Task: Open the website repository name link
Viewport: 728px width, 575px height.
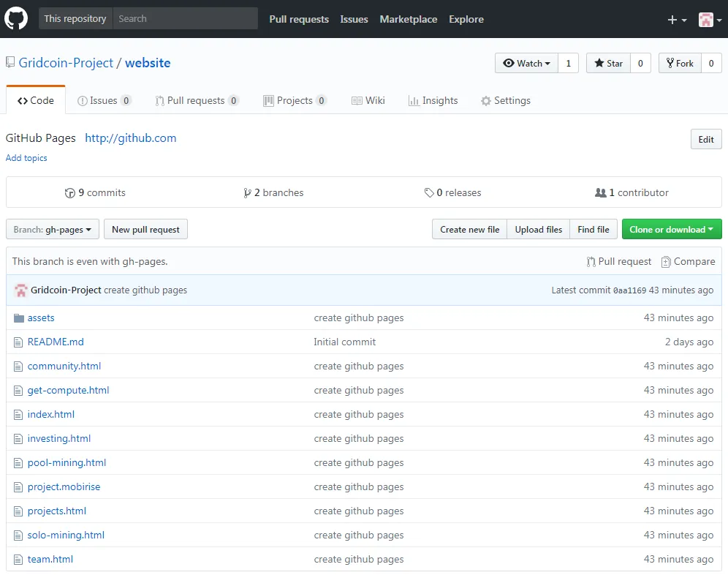Action: (148, 63)
